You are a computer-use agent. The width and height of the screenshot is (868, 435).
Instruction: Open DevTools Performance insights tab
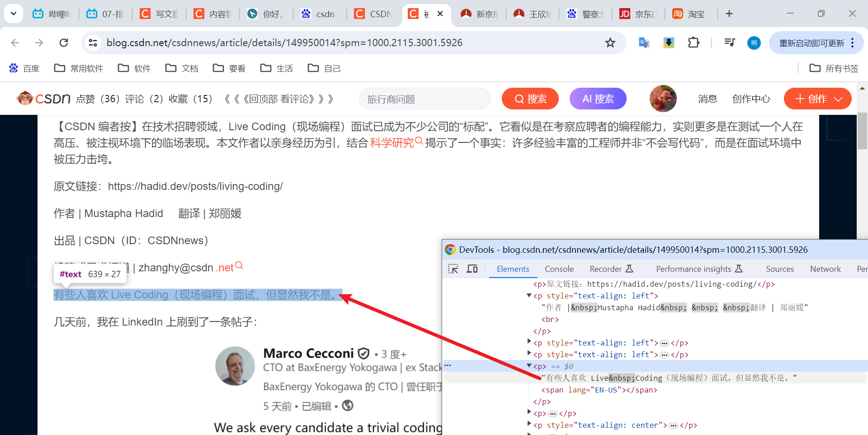tap(699, 269)
